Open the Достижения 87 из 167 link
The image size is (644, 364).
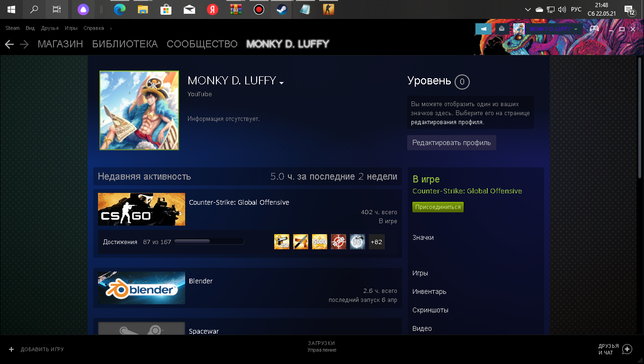pos(137,242)
